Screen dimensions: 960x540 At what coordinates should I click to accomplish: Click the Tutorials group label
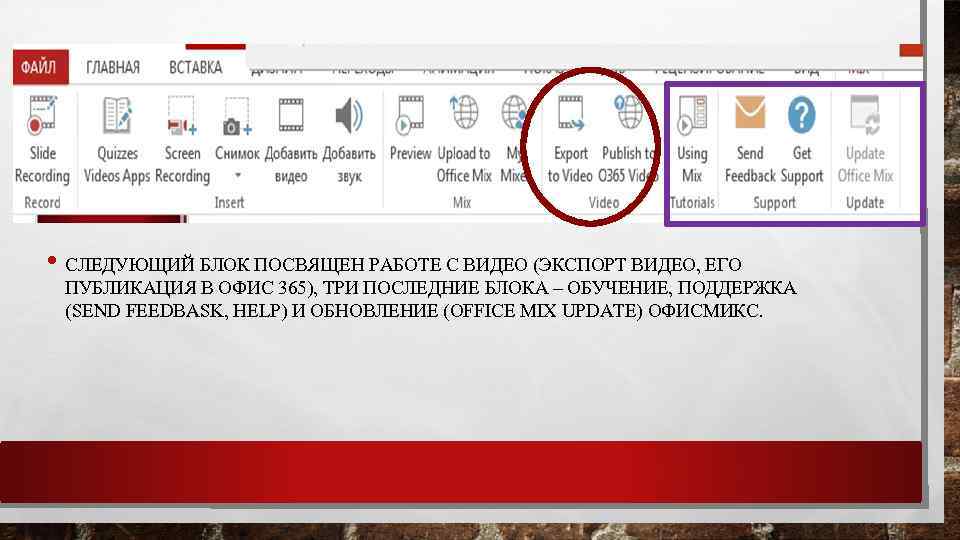[x=692, y=203]
